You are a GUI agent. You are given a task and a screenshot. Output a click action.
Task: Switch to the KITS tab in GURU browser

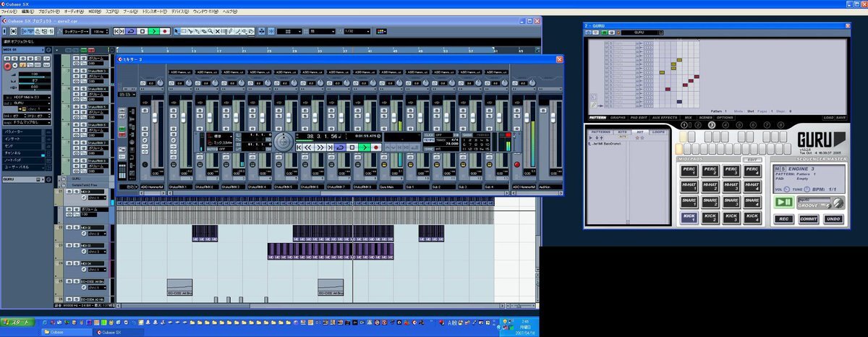(x=624, y=132)
